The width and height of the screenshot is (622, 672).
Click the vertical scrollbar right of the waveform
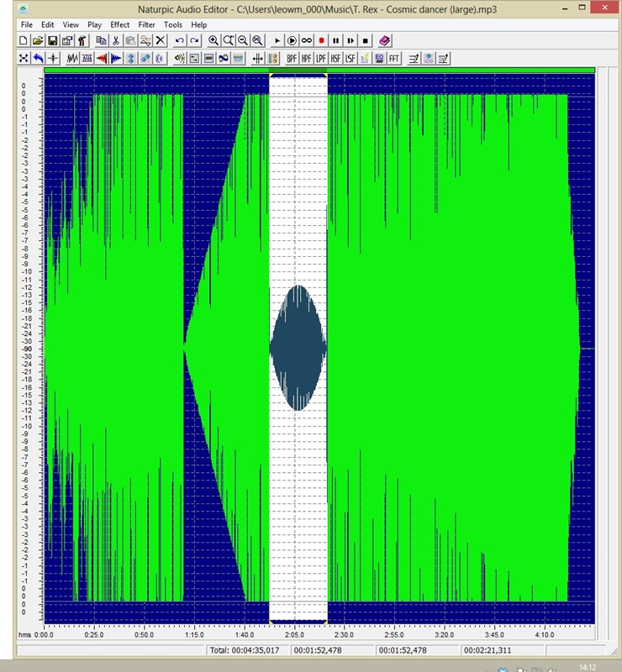pyautogui.click(x=602, y=346)
